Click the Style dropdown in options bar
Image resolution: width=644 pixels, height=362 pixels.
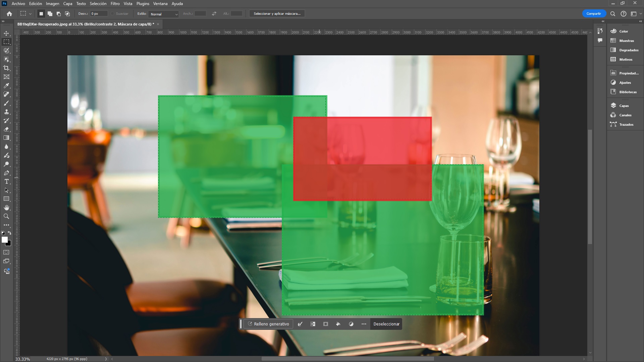click(x=163, y=14)
